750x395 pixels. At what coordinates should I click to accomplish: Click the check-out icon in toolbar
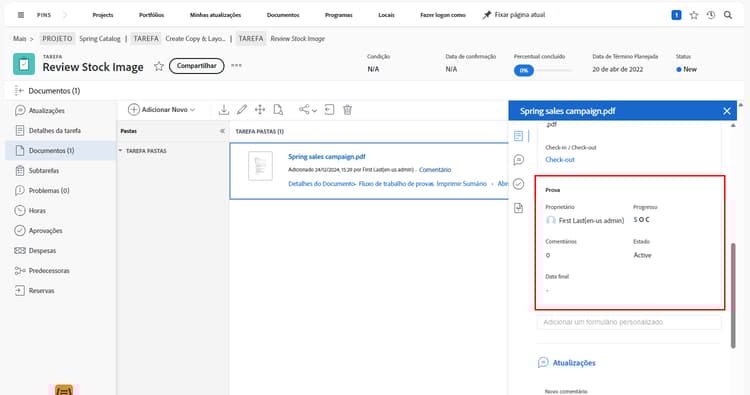coord(329,110)
